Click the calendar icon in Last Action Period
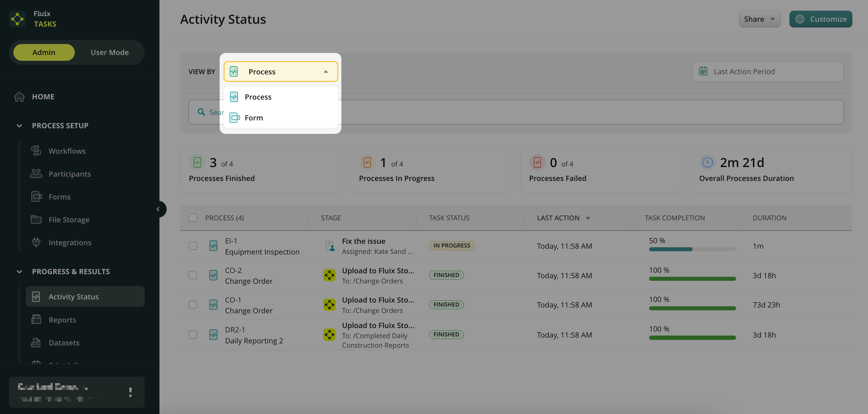Image resolution: width=868 pixels, height=414 pixels. (x=703, y=71)
